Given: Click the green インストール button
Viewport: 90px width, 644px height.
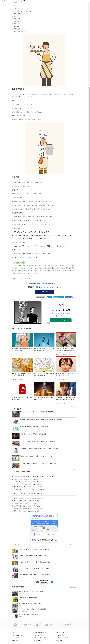Looking at the screenshot, I should (x=61, y=320).
